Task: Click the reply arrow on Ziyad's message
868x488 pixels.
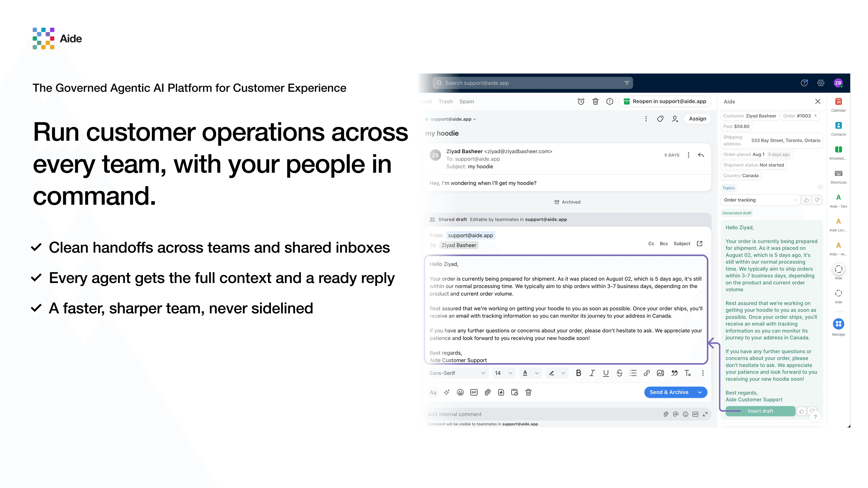Action: [x=701, y=155]
